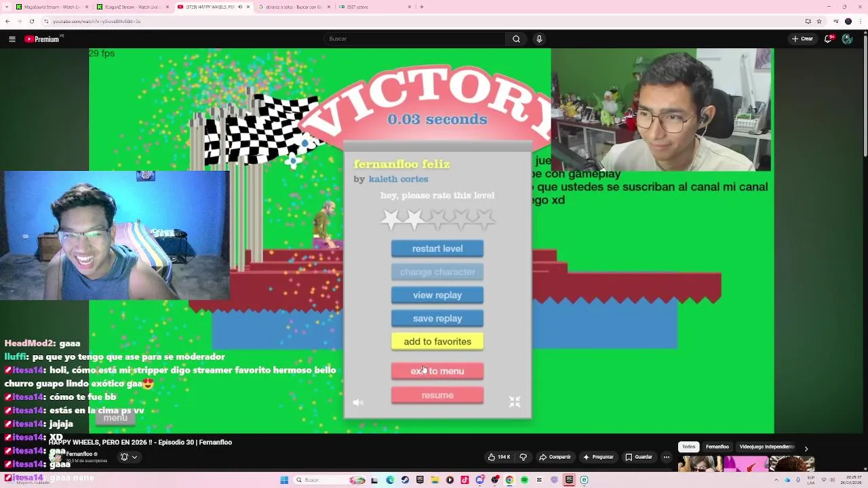Viewport: 868px width, 488px height.
Task: Switch to the XLoganZ Stream tab
Action: (132, 7)
